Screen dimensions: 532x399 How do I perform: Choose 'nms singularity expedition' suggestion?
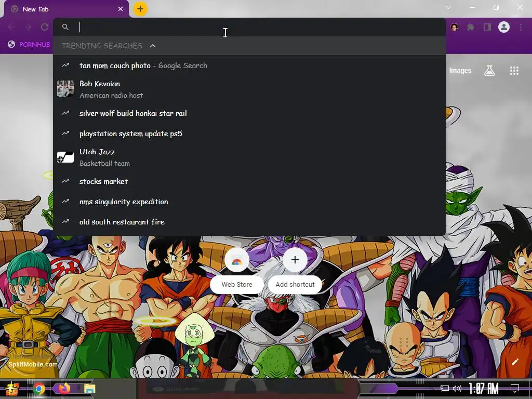click(x=249, y=202)
